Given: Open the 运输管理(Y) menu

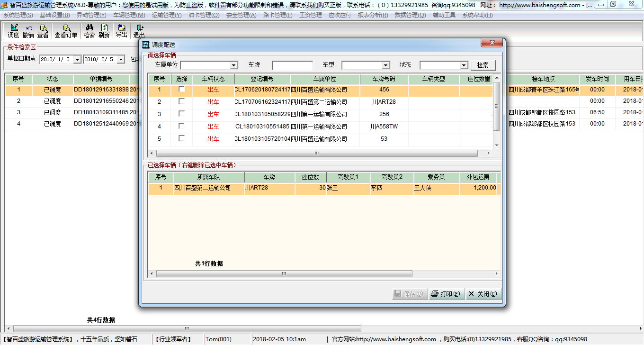Looking at the screenshot, I should [x=167, y=15].
